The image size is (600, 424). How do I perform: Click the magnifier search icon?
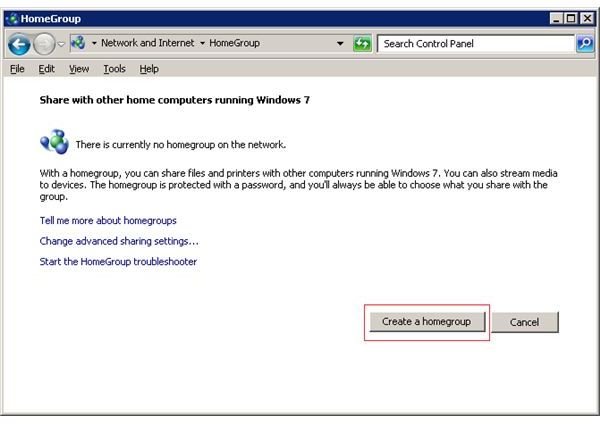coord(585,44)
